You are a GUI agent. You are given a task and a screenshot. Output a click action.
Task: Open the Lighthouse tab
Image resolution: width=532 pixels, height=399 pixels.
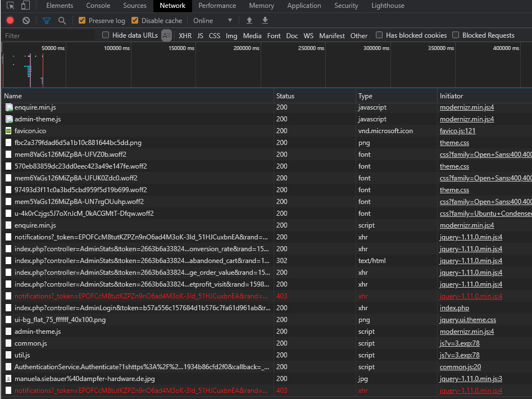tap(388, 6)
